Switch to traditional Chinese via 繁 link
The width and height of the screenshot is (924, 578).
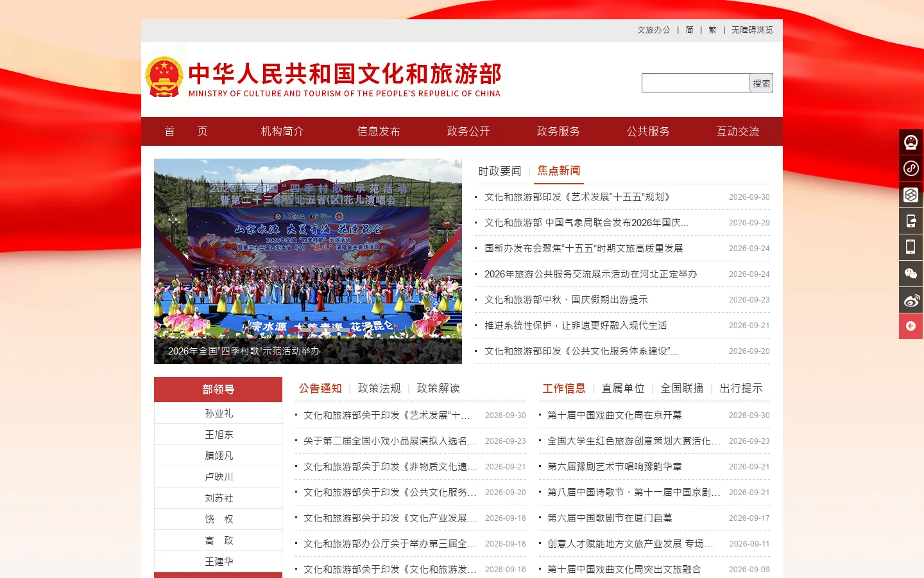point(712,30)
